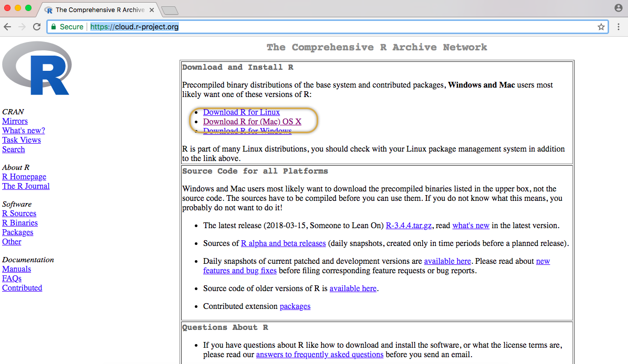Reload the page with refresh icon
Viewport: 628px width, 364px height.
[37, 27]
